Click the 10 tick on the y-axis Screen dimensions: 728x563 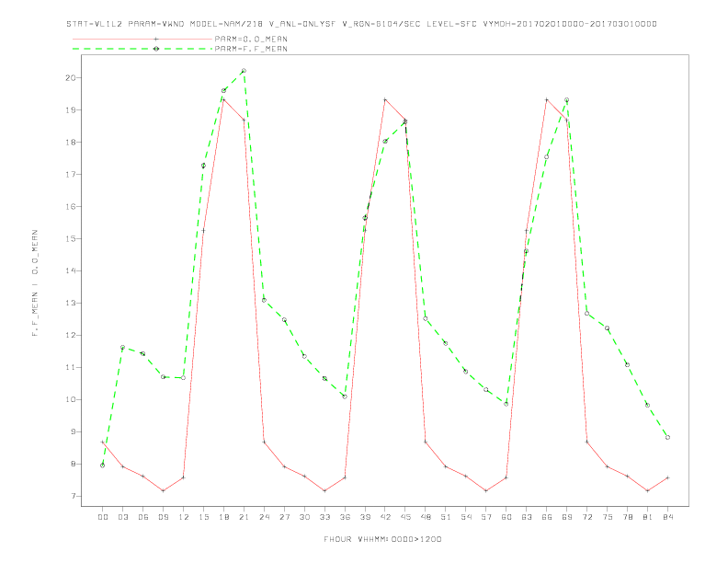point(70,399)
